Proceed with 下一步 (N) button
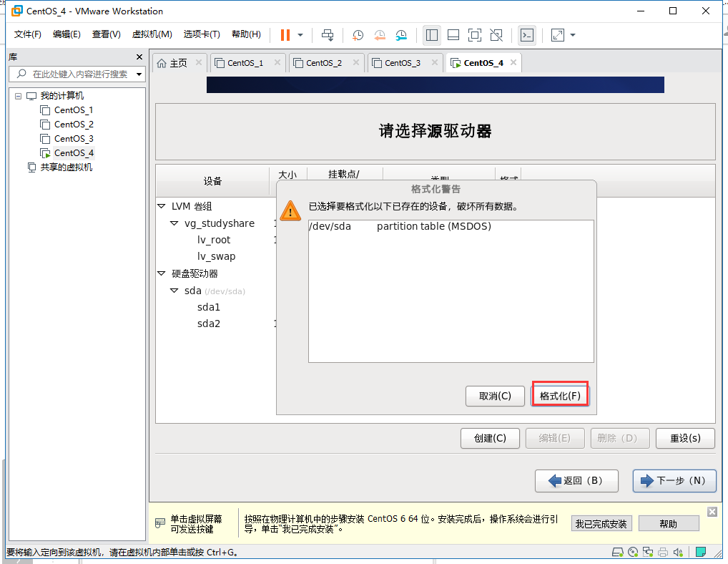 coord(674,480)
